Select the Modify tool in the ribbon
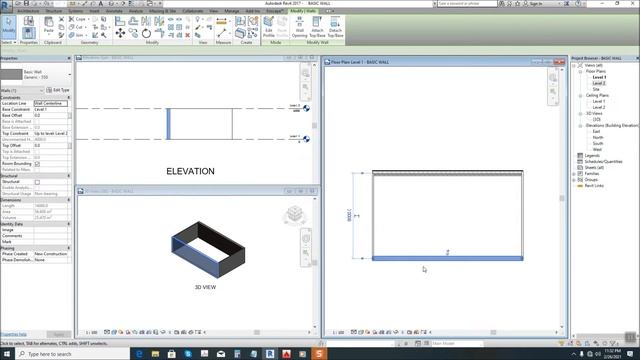The width and height of the screenshot is (640, 360). tap(9, 27)
